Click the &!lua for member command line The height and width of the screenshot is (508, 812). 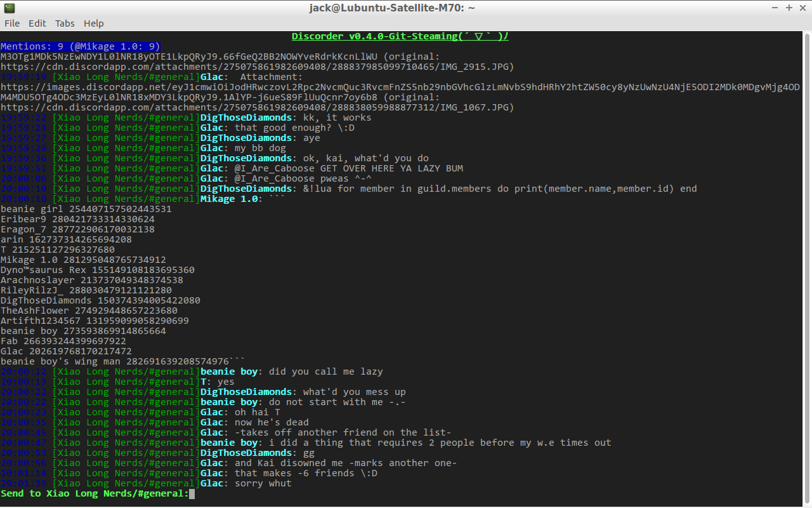point(500,189)
